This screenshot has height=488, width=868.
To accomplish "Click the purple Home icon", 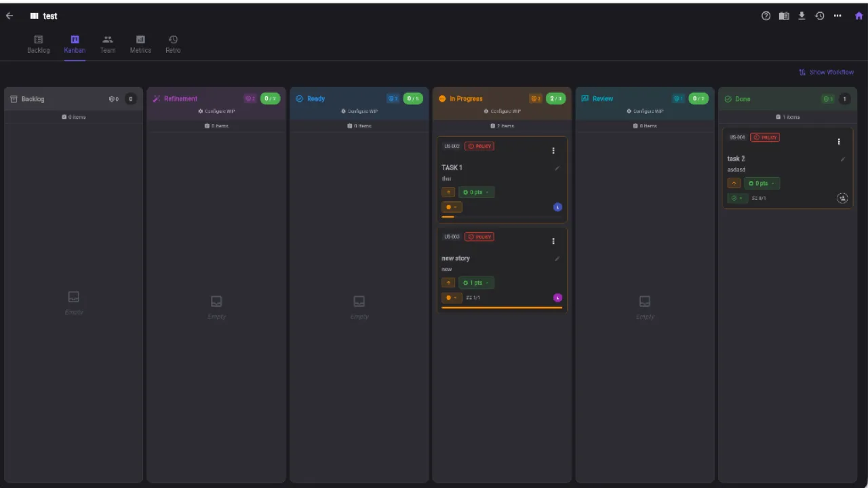I will 859,16.
